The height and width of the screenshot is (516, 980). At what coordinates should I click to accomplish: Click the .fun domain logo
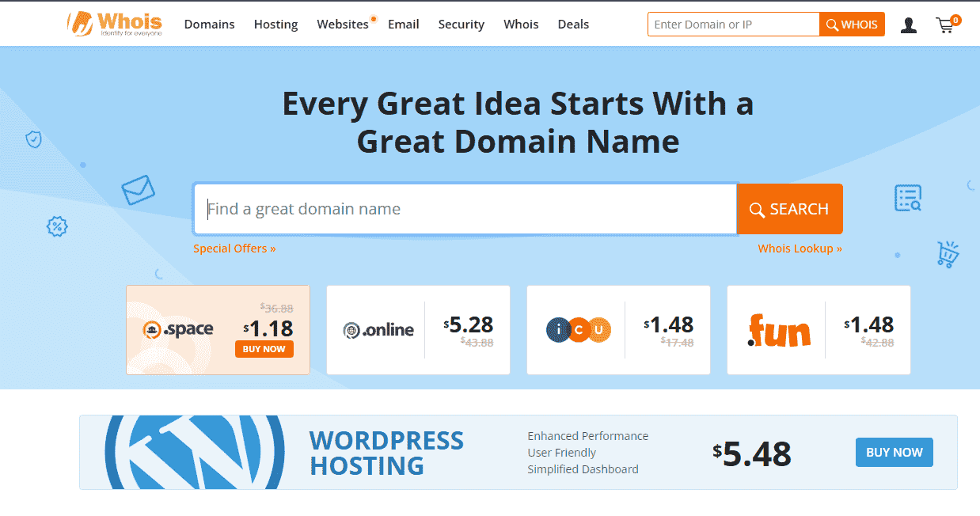[x=779, y=330]
